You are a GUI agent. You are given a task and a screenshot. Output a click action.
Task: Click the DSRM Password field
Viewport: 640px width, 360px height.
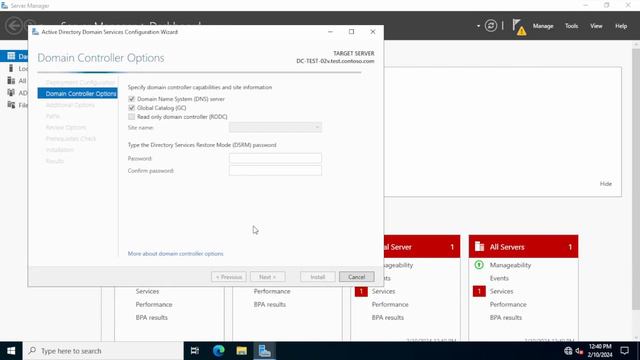click(275, 158)
